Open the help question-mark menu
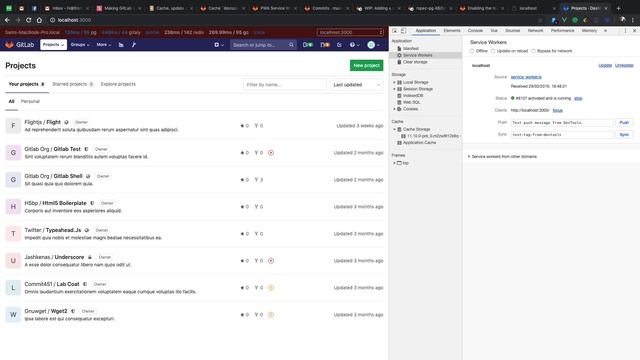 [x=354, y=45]
